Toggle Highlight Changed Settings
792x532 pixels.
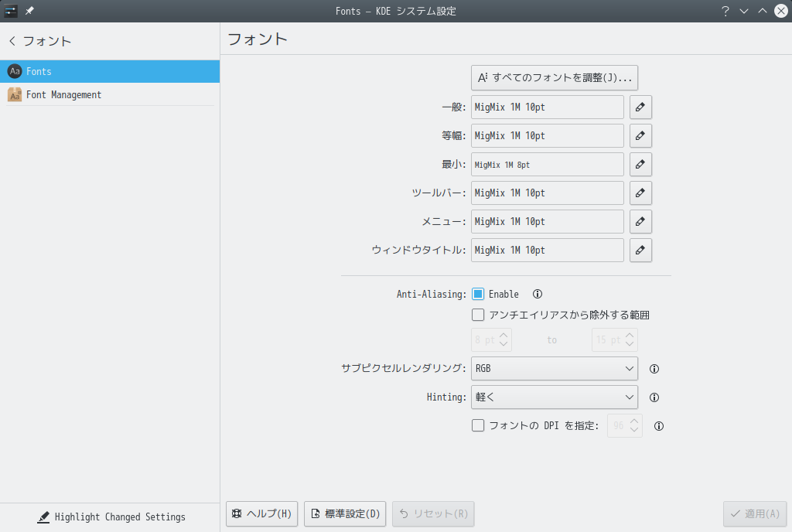point(111,517)
